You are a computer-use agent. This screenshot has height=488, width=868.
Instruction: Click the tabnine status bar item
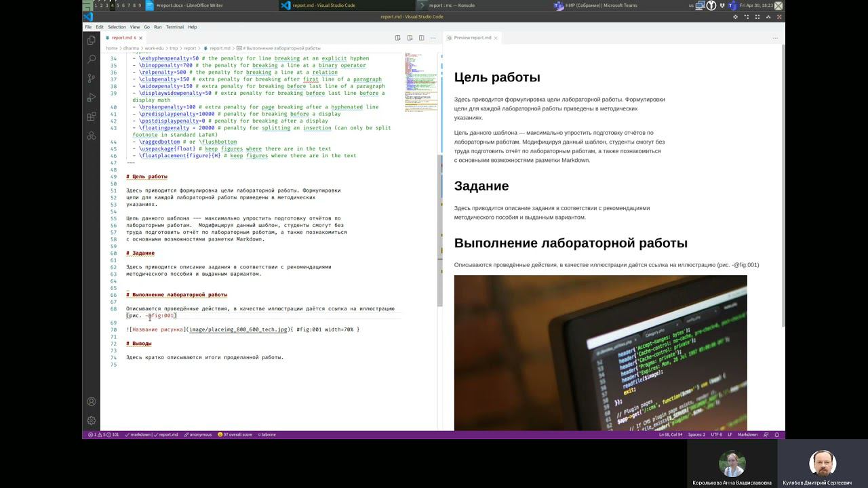tap(267, 434)
